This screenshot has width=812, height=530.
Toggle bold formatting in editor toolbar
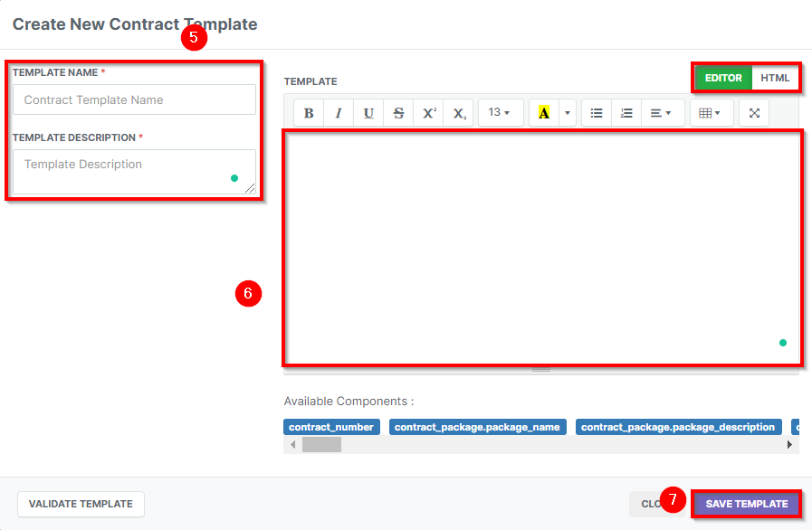309,113
